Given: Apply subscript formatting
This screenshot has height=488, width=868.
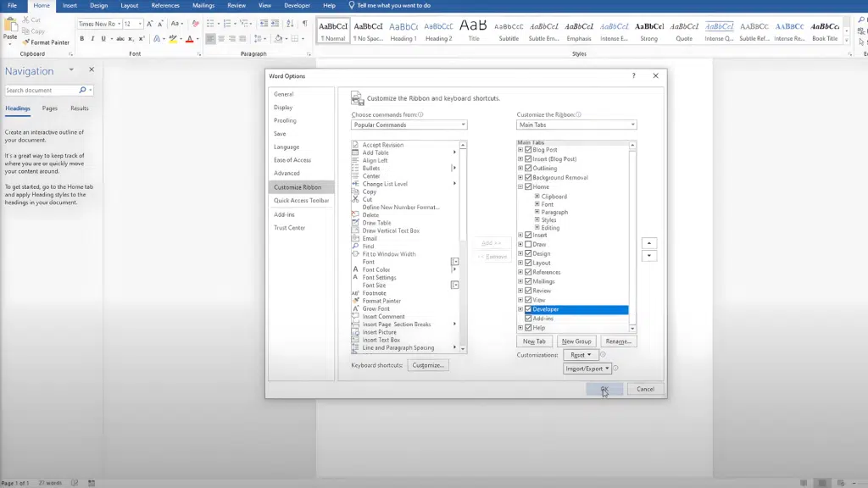Looking at the screenshot, I should 130,38.
